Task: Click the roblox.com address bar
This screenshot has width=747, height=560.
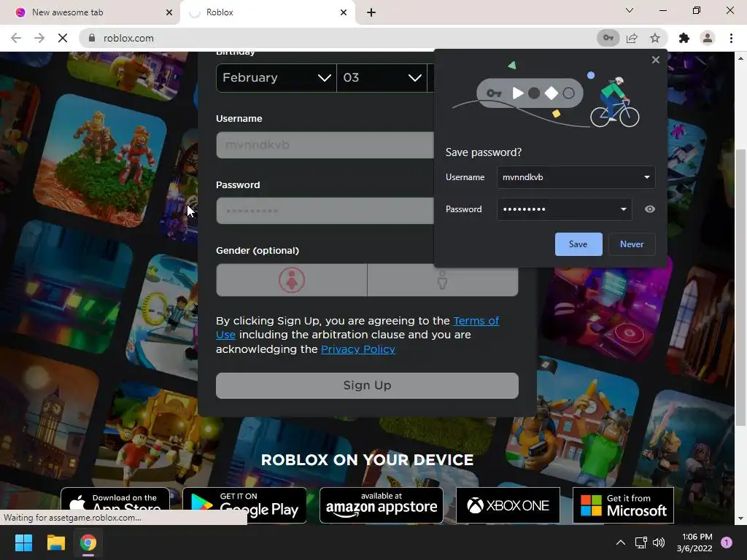Action: pyautogui.click(x=338, y=38)
